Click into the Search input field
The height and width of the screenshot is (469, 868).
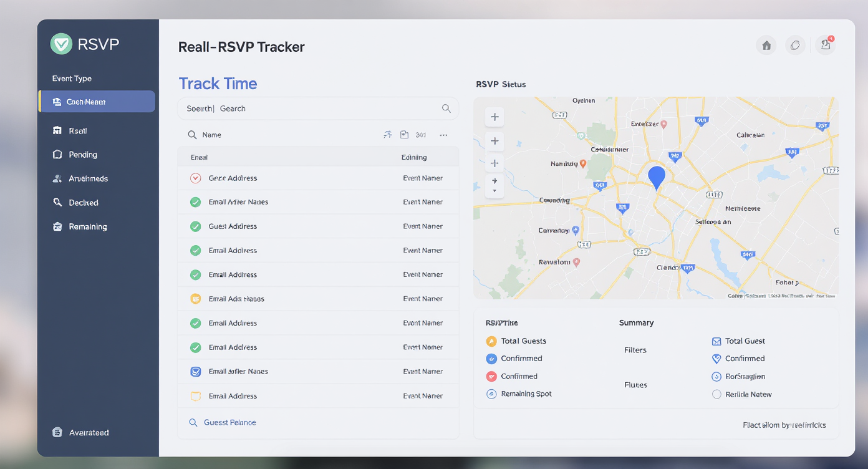click(312, 109)
